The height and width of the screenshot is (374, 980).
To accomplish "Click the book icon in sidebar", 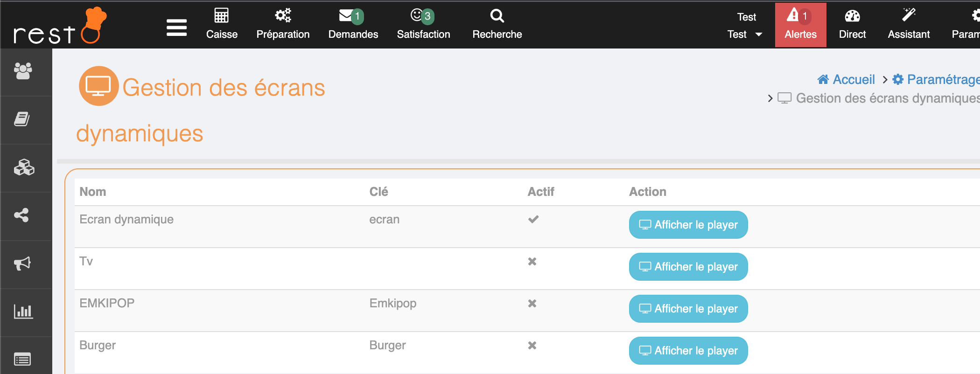I will coord(22,119).
